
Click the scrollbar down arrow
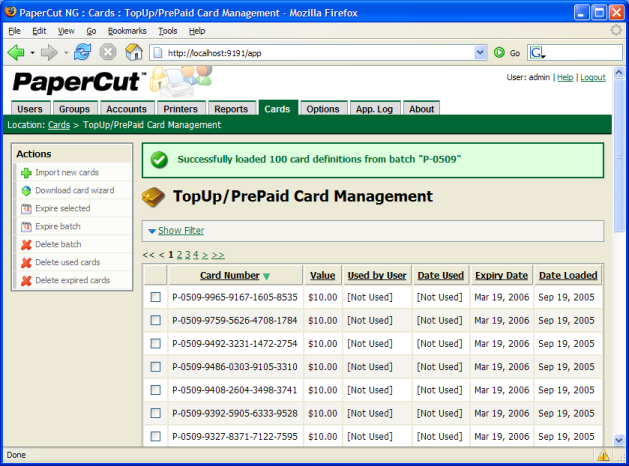coord(619,440)
